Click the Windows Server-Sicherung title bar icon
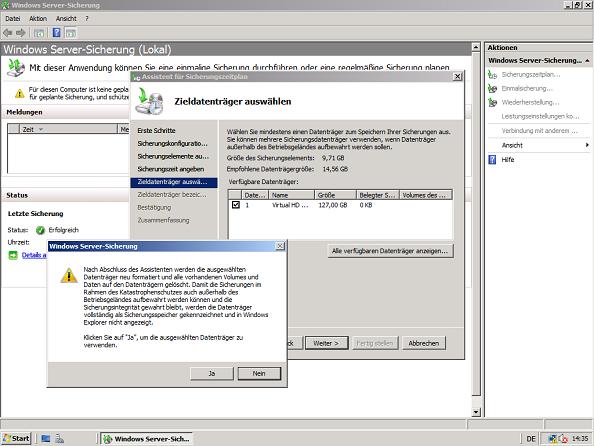The width and height of the screenshot is (594, 446). click(x=5, y=5)
